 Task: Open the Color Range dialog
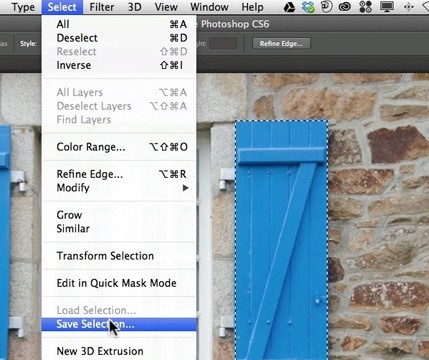119,147
